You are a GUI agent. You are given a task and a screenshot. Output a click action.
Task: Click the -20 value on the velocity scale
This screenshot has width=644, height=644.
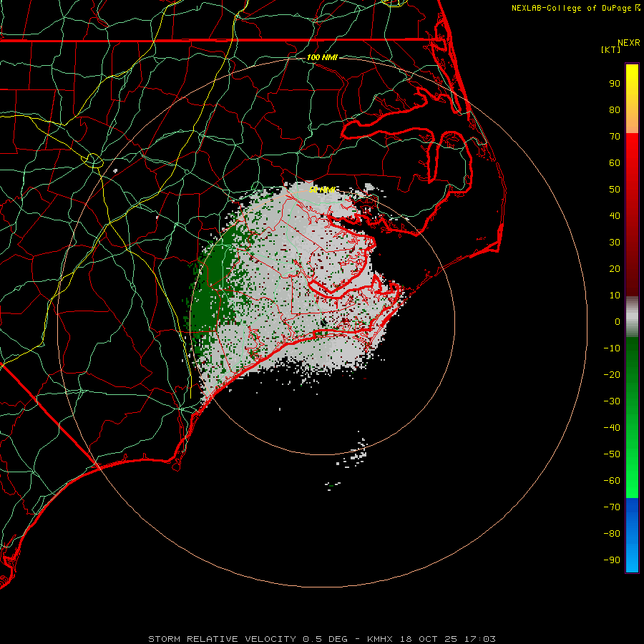pos(612,375)
